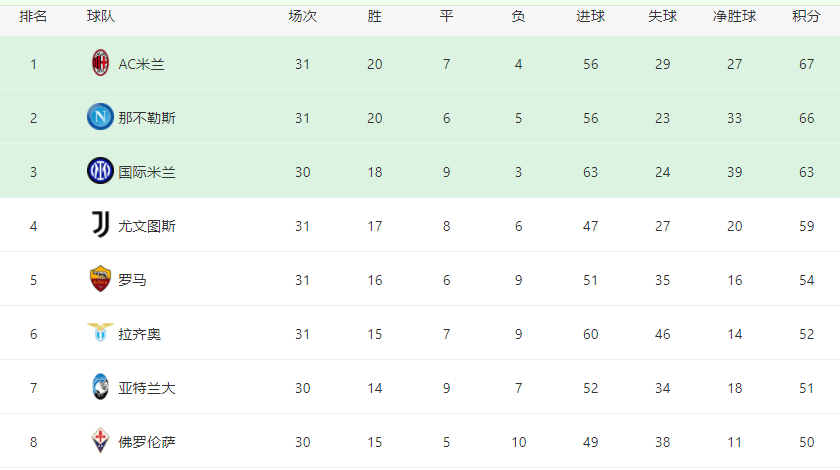840x470 pixels.
Task: Open the 亚特兰大 team name
Action: click(x=147, y=388)
